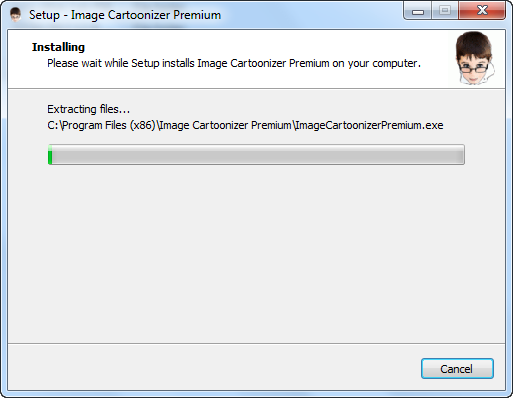Click the word 'computer' in the header subtitle
Screen dimensions: 513x398
tap(395, 63)
